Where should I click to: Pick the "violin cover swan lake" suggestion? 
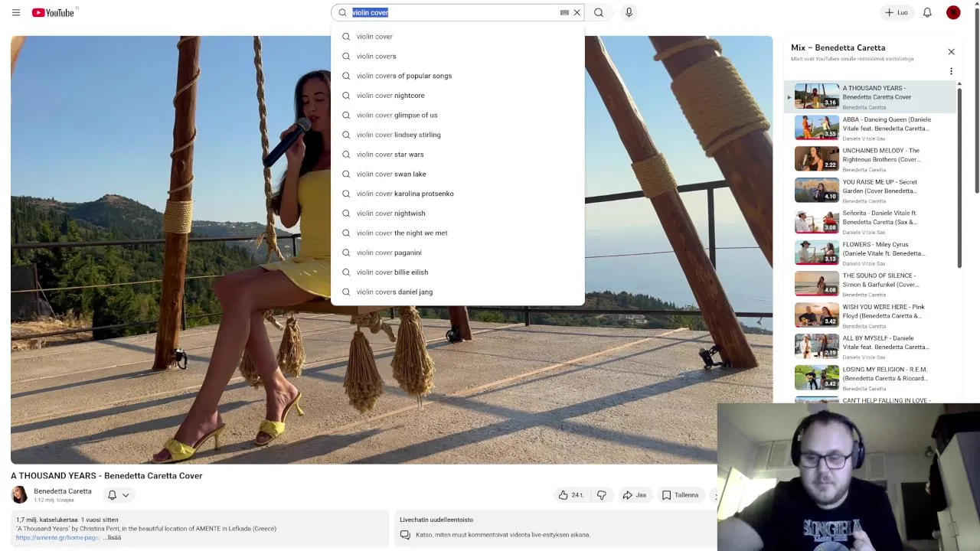click(x=458, y=174)
